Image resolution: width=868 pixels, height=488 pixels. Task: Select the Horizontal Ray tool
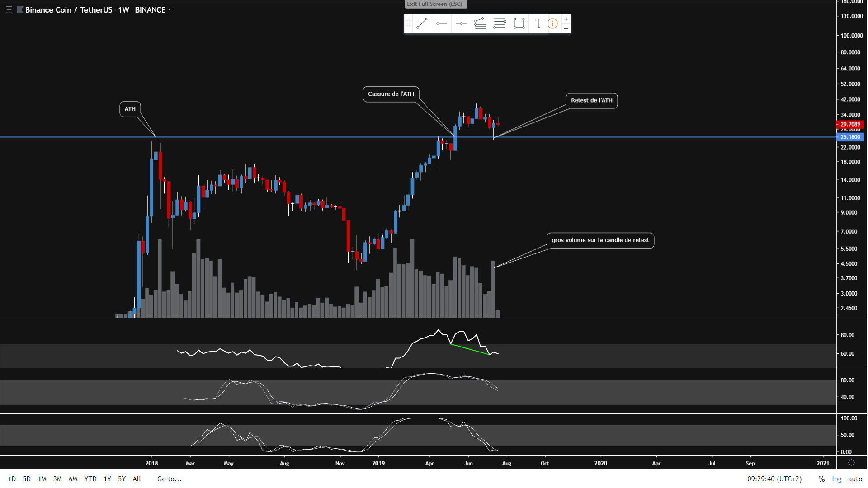click(442, 23)
